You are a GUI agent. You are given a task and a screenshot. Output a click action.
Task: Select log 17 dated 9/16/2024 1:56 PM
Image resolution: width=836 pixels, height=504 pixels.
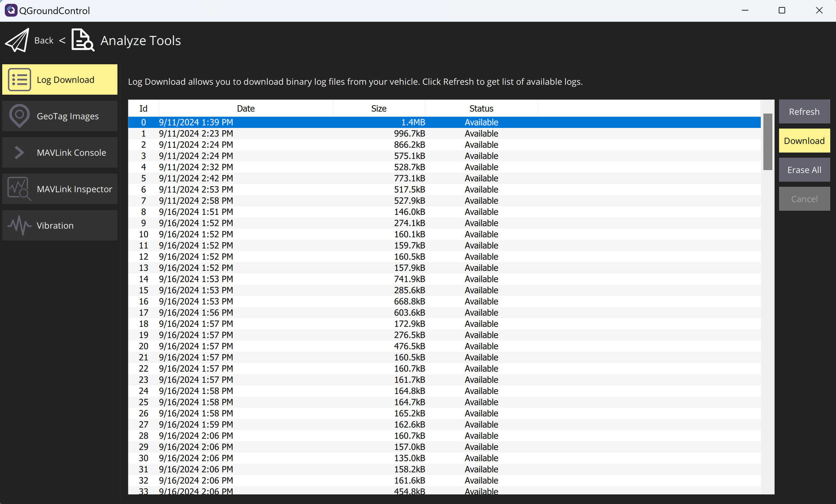click(x=444, y=313)
